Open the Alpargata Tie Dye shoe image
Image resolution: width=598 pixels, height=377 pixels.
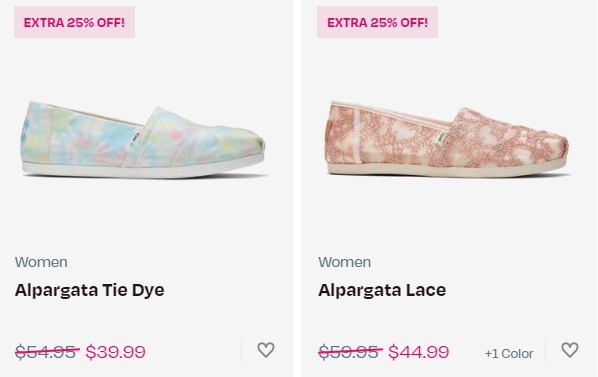[143, 140]
